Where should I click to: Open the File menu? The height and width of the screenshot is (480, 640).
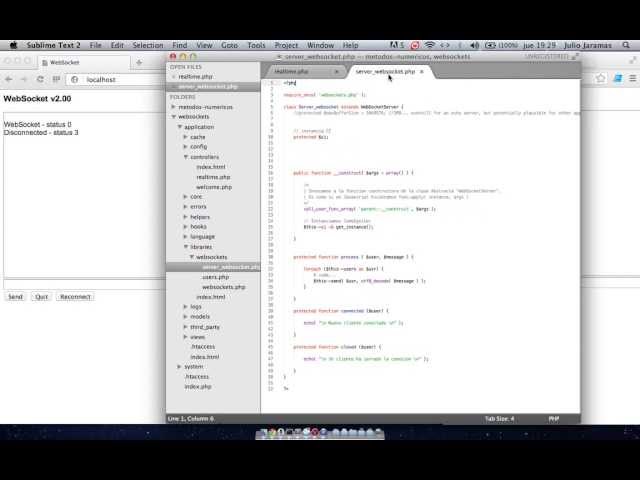96,45
